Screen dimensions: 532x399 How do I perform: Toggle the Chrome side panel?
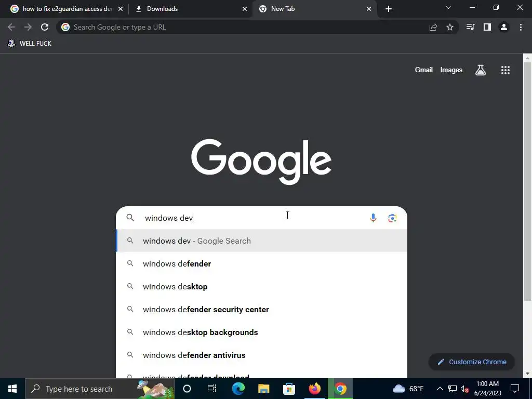pos(487,27)
